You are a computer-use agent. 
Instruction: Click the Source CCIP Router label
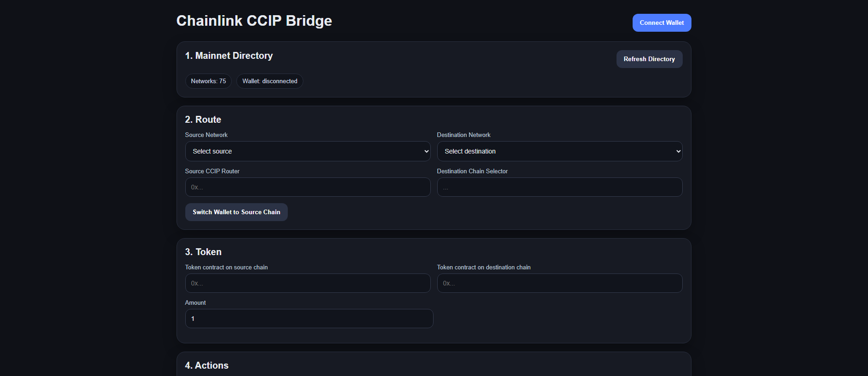(x=212, y=171)
